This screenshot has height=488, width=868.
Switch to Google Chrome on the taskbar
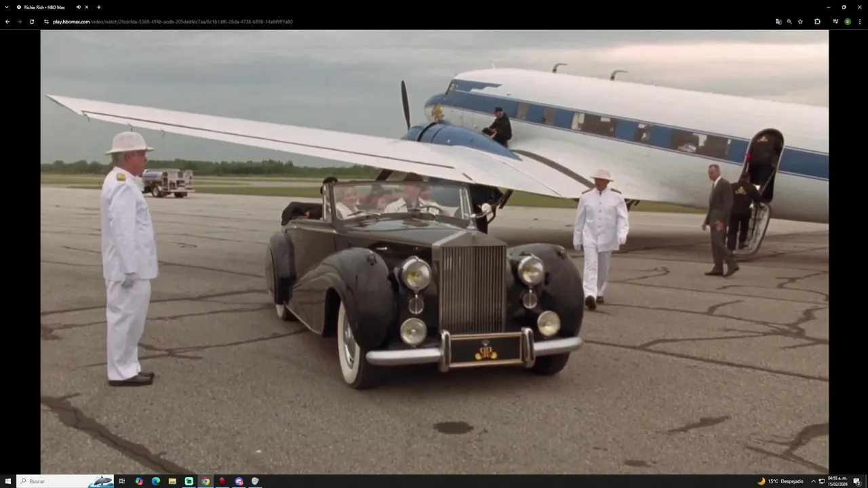[x=205, y=481]
